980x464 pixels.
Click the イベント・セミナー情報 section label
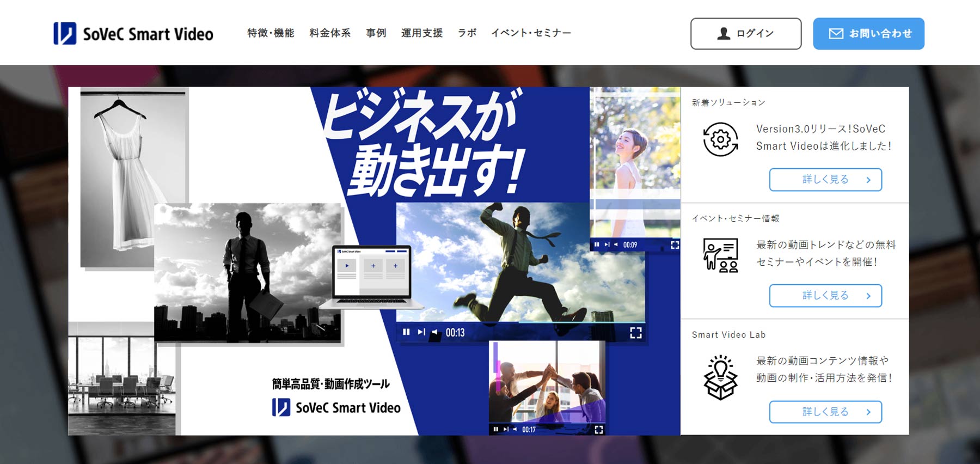click(x=736, y=218)
